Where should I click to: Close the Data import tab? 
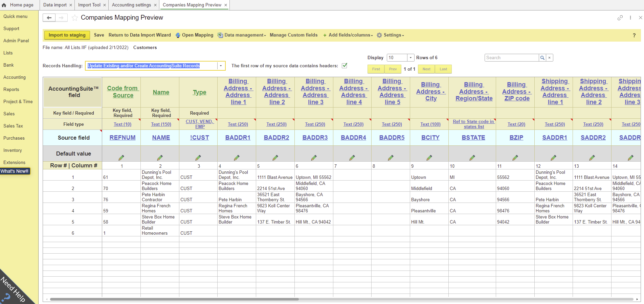pyautogui.click(x=71, y=5)
